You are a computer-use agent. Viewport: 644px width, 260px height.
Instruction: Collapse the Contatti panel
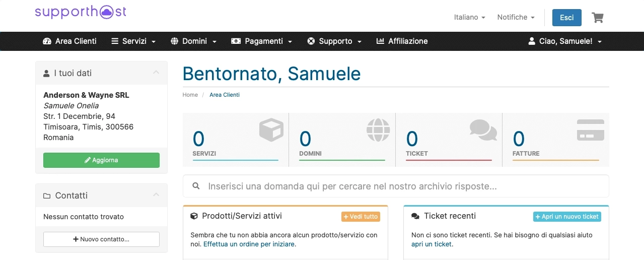pyautogui.click(x=156, y=196)
